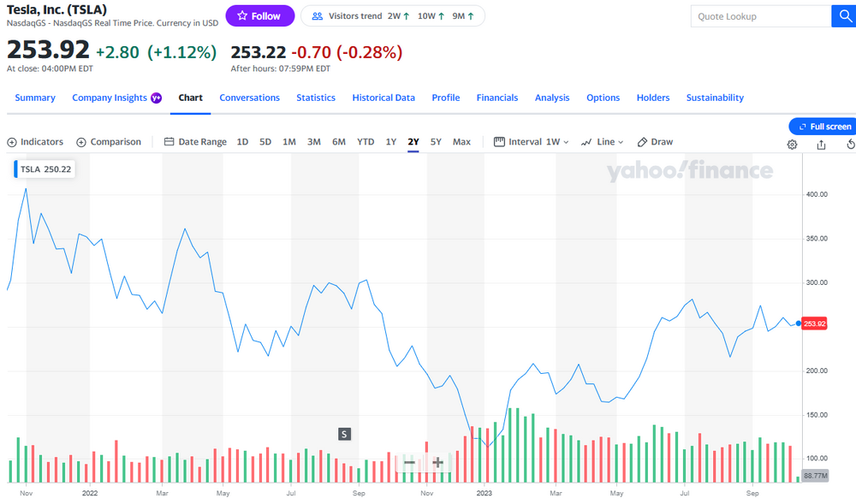This screenshot has height=504, width=856.
Task: Open the chart in Full screen
Action: (x=823, y=127)
